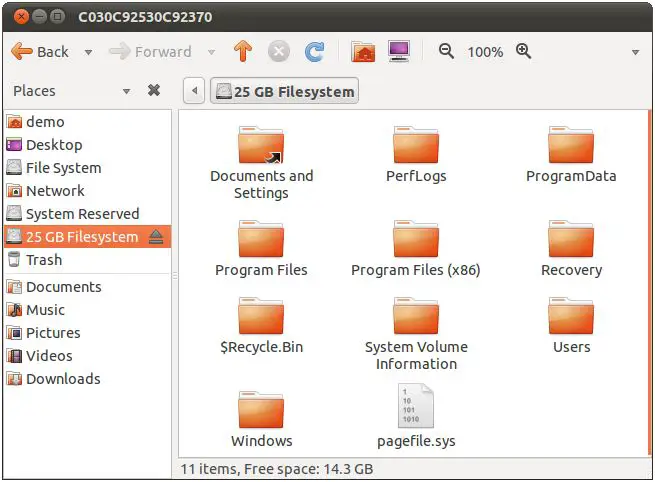Click the Zoom out magnifier icon
Image resolution: width=655 pixels, height=482 pixels.
(x=447, y=51)
